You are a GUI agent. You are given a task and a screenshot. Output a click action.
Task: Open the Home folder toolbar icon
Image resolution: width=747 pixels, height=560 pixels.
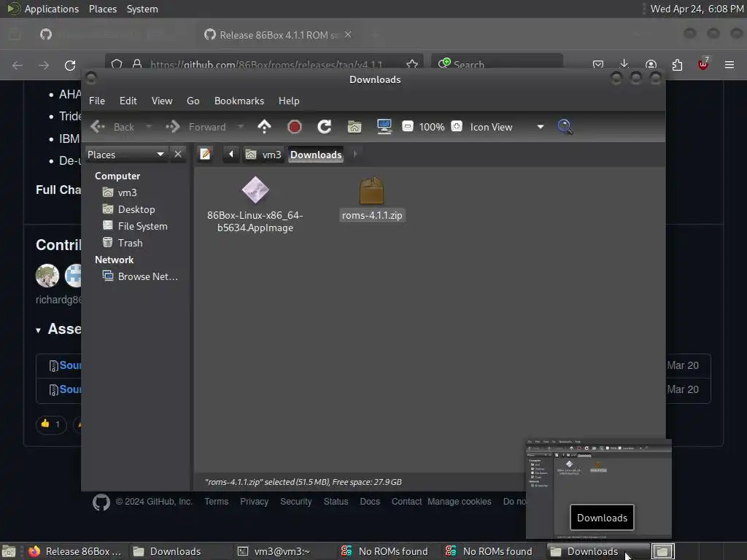click(x=355, y=127)
